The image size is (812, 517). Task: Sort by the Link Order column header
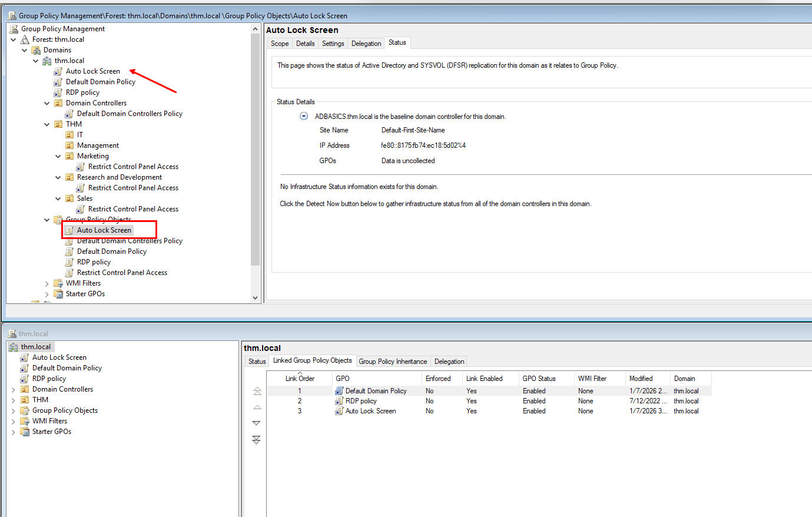pos(300,379)
